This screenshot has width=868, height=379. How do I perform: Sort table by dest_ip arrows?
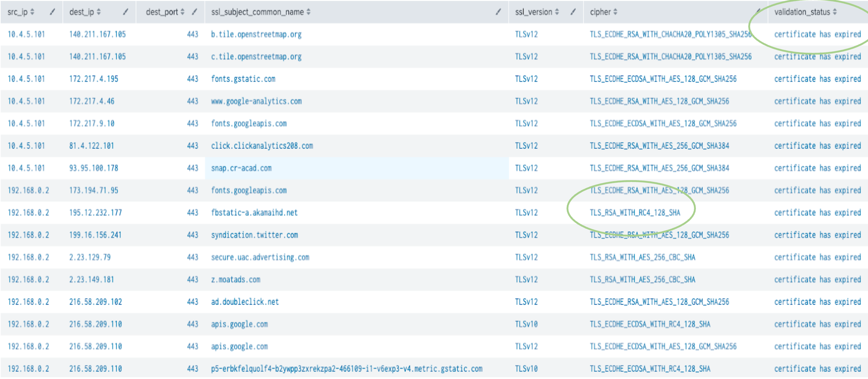point(99,12)
